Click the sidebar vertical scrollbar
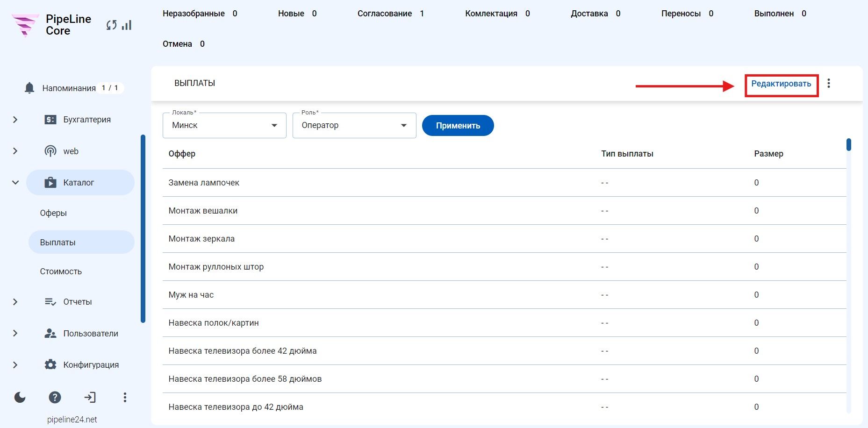The height and width of the screenshot is (428, 868). (x=143, y=229)
